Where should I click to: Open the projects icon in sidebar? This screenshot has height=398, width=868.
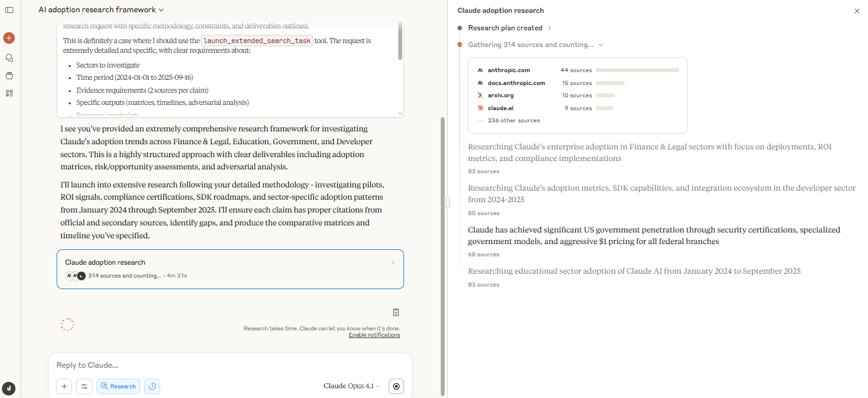(x=9, y=75)
